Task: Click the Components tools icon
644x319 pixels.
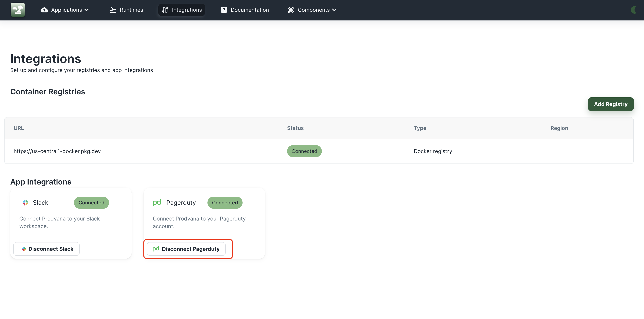Action: click(291, 10)
